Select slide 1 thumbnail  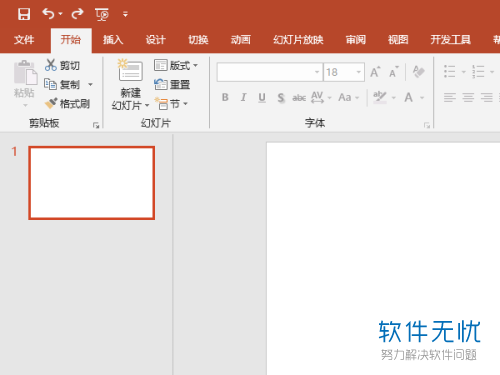pyautogui.click(x=92, y=183)
